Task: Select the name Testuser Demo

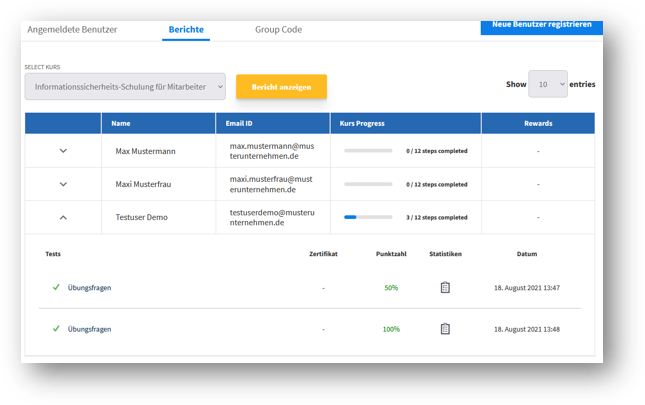Action: pos(142,217)
